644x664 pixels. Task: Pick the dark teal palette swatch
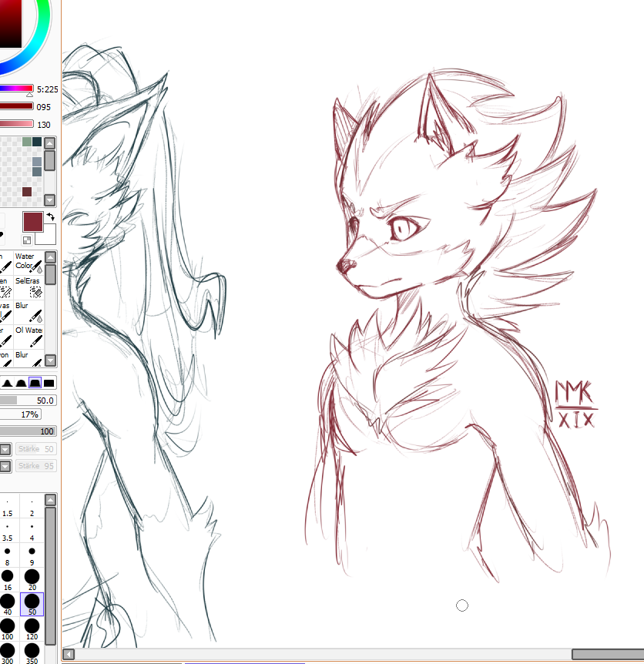(37, 142)
